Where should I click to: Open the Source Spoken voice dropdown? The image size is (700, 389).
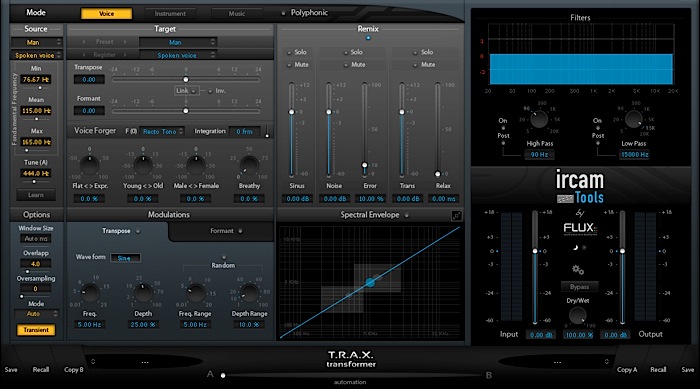tap(37, 55)
